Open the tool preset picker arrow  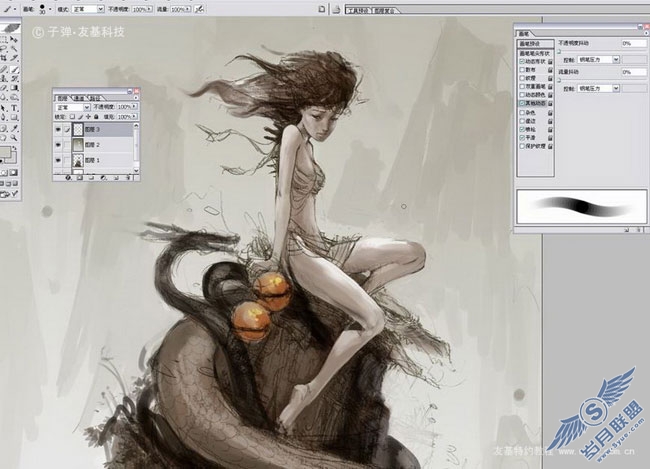15,9
